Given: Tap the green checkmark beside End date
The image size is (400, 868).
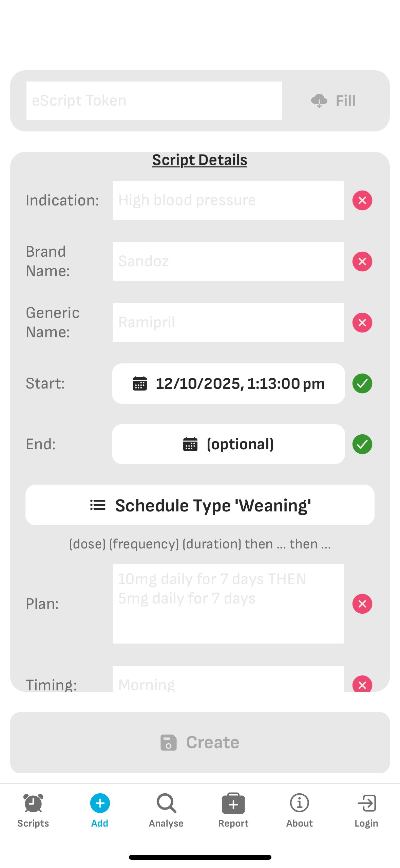Looking at the screenshot, I should (x=362, y=444).
